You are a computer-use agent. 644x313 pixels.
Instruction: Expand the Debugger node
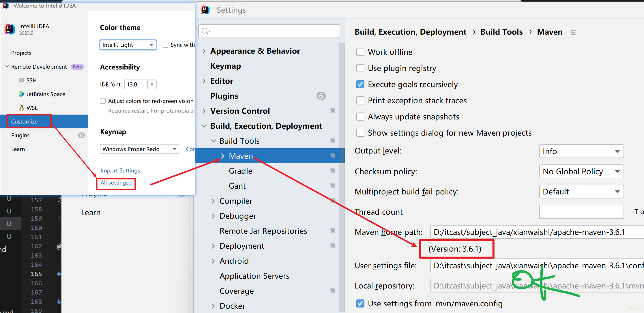point(213,216)
